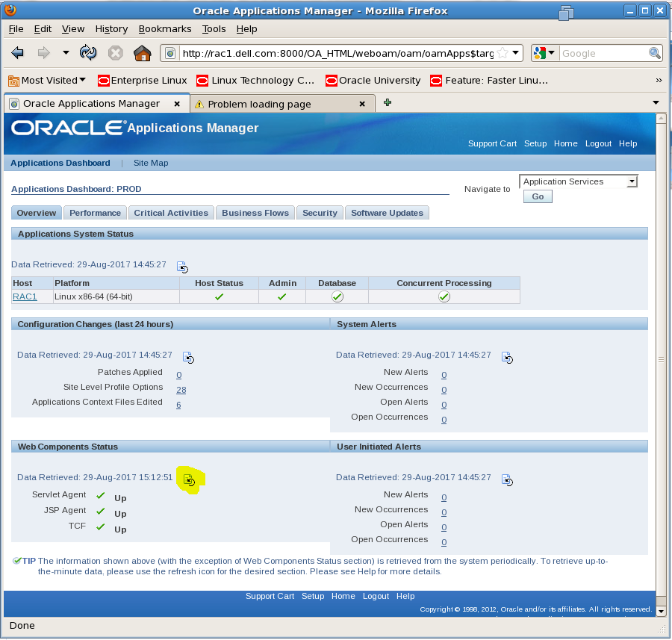Click the search magnifier icon in Google box
Viewport: 672px width, 640px height.
pyautogui.click(x=654, y=53)
